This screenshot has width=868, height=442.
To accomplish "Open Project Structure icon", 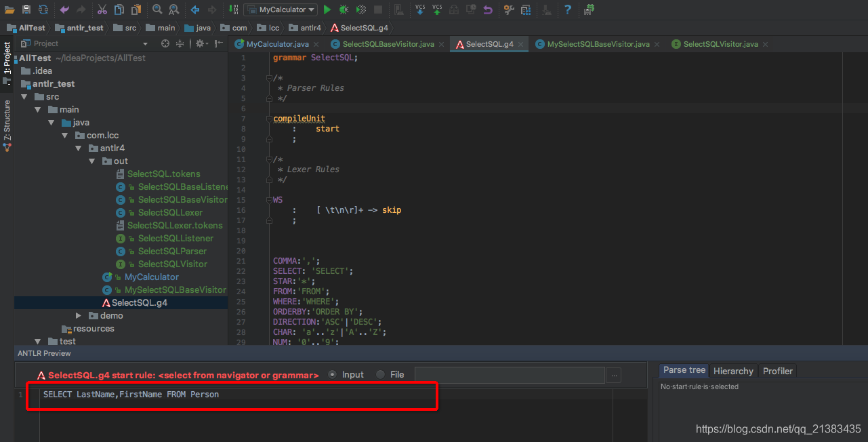I will 526,9.
